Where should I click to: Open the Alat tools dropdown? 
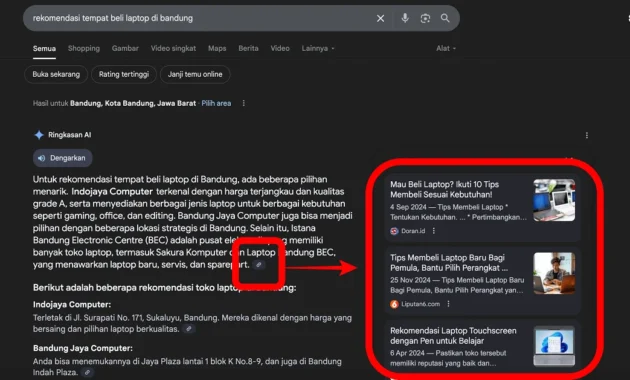click(446, 48)
